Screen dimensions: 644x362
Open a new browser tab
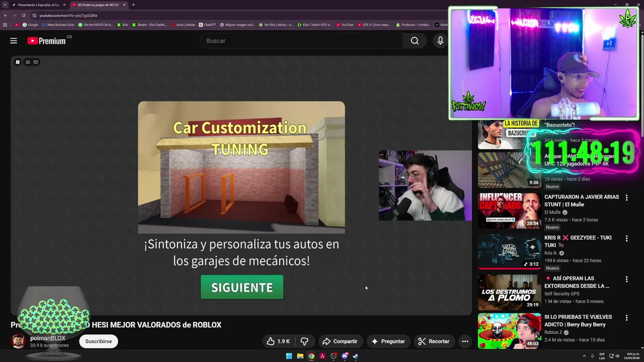[x=133, y=5]
